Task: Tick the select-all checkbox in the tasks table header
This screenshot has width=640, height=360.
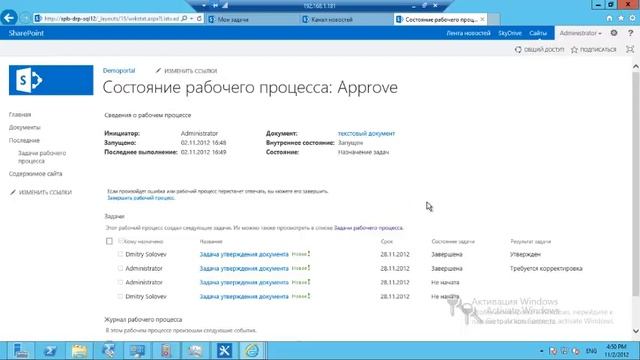Action: (109, 241)
